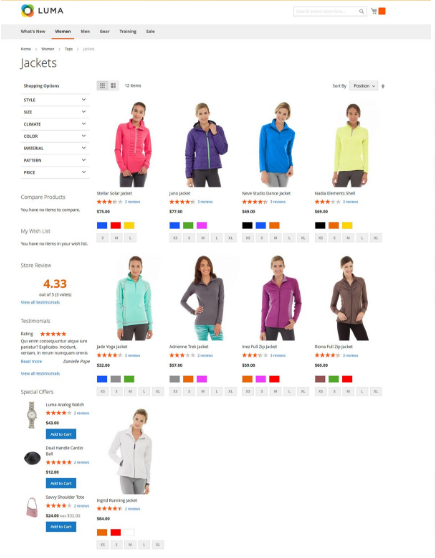The height and width of the screenshot is (558, 435).
Task: View all testimonials link under Store Review
Action: point(40,302)
